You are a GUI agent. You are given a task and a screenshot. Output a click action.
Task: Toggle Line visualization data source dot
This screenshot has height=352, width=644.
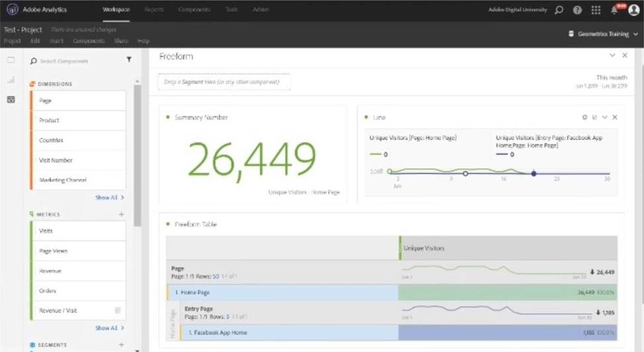click(366, 118)
